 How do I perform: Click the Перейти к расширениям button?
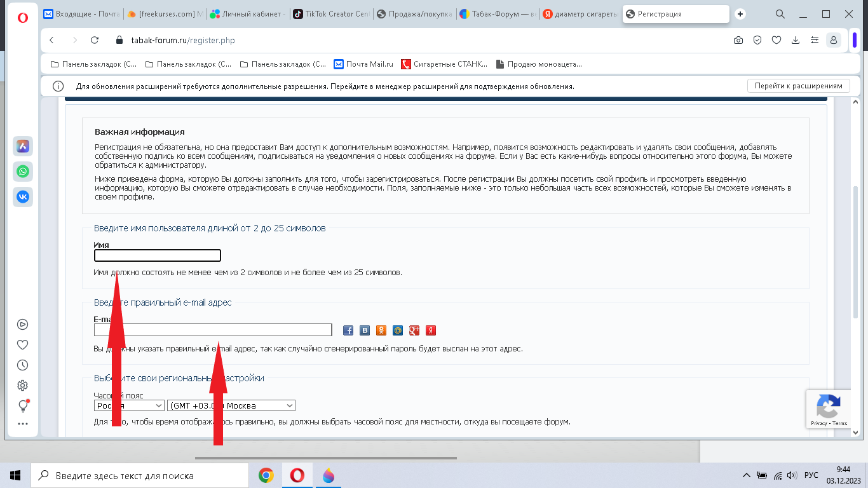pyautogui.click(x=798, y=86)
